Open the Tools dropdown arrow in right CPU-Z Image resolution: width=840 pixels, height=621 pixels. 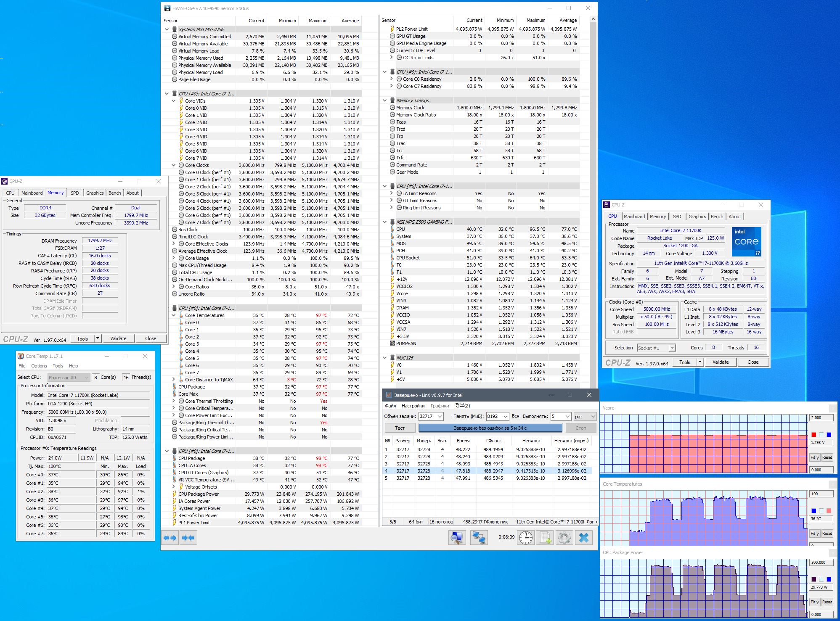point(700,362)
